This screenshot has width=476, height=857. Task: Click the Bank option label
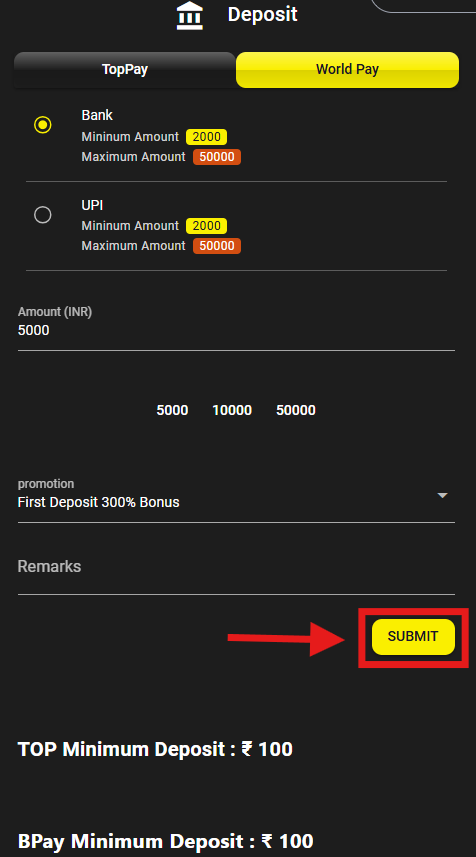pos(97,115)
